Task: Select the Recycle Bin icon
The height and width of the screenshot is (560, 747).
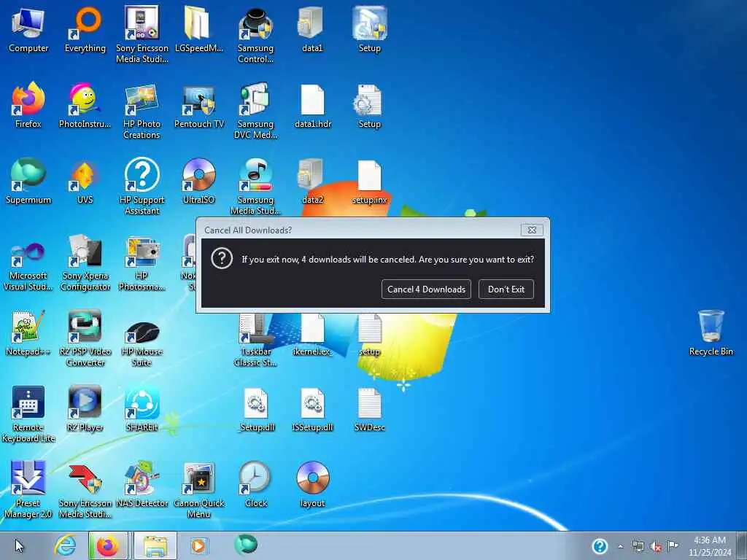Action: pos(711,332)
